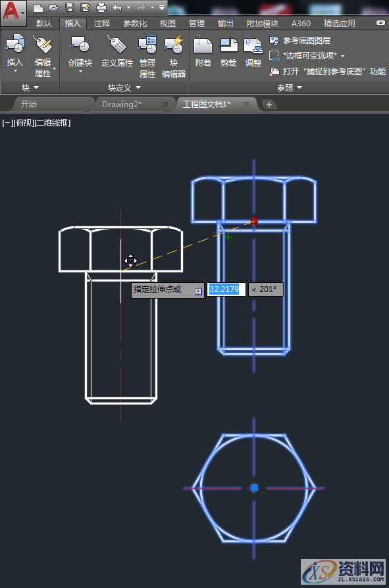This screenshot has height=588, width=389.
Task: Create a new drawing from quick access toolbar
Action: point(38,7)
